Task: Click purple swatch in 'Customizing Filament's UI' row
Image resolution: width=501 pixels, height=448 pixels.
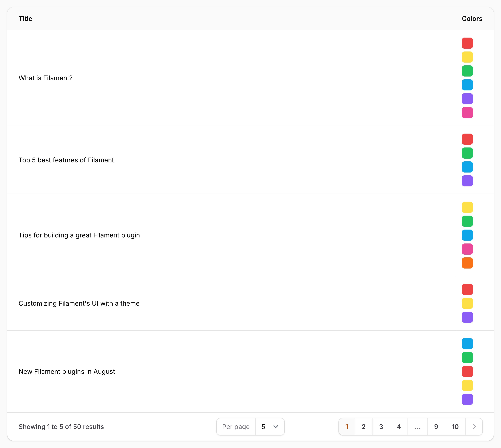Action: pos(467,317)
